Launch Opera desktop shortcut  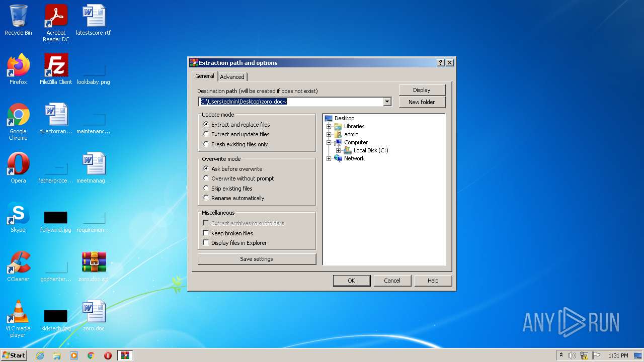point(18,168)
